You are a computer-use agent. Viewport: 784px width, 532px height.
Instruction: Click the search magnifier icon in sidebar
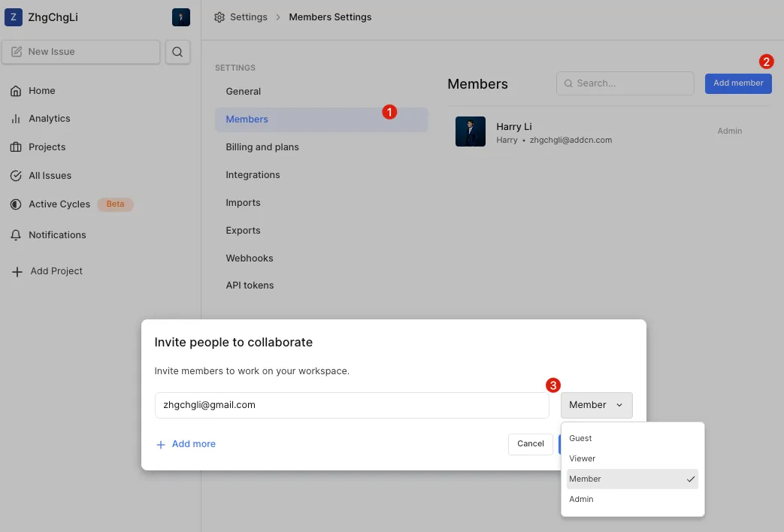(177, 52)
